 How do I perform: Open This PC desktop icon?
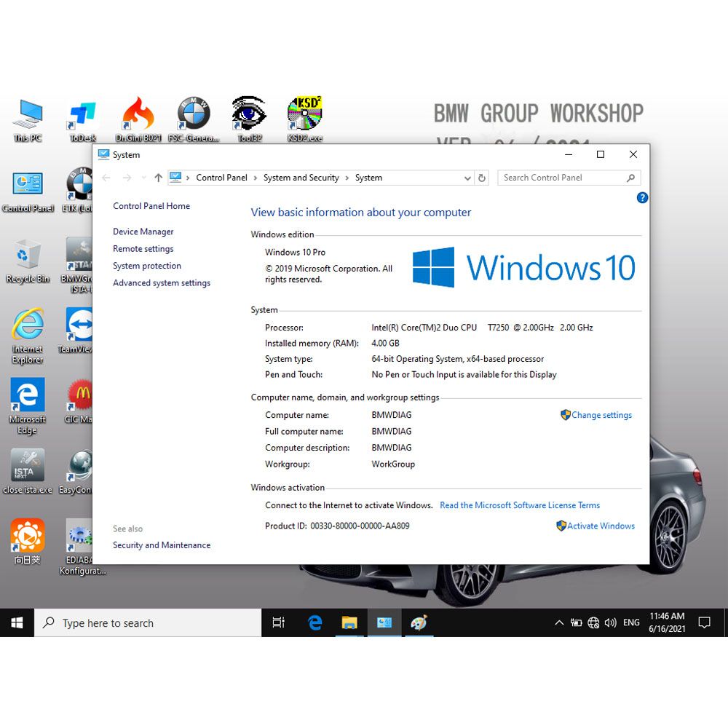pos(28,120)
